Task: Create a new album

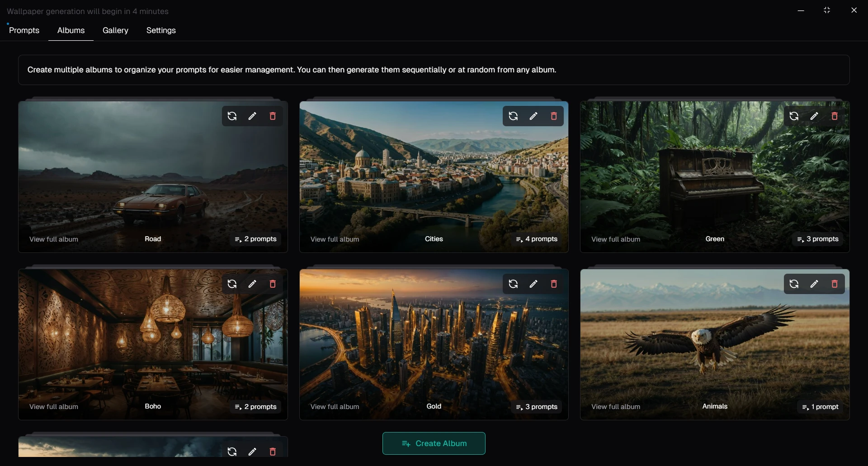Action: 434,443
